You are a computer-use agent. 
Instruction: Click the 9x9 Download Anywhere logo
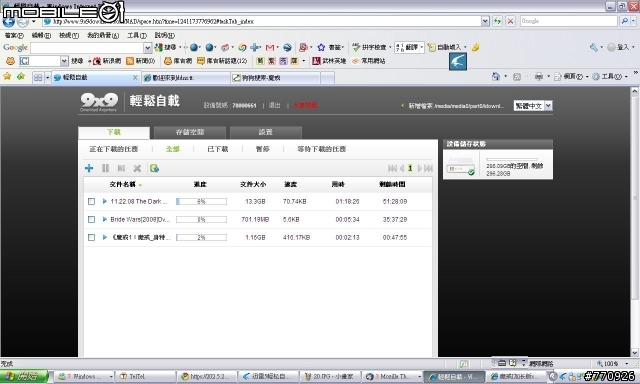pyautogui.click(x=99, y=102)
